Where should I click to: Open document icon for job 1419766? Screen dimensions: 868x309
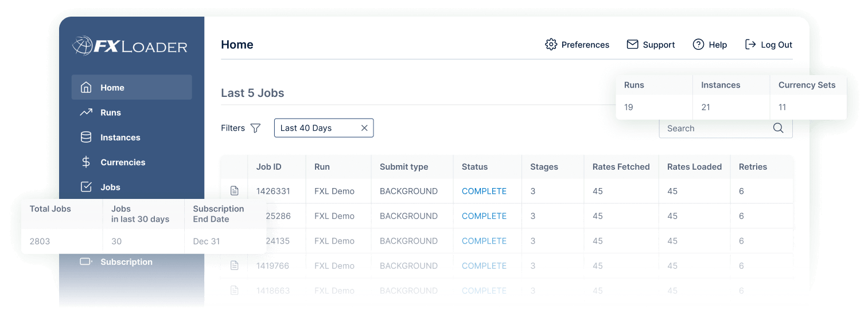point(234,265)
